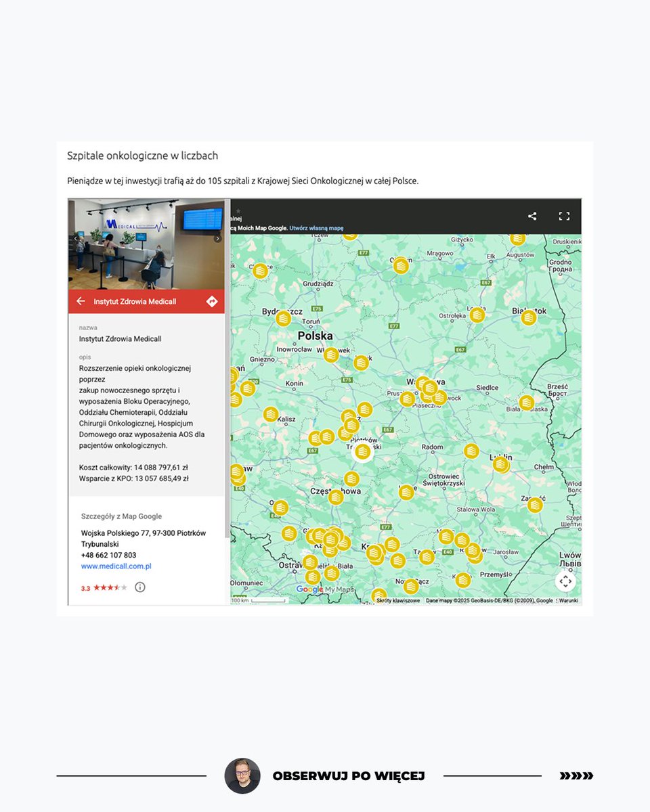Viewport: 650px width, 812px height.
Task: Toggle fullscreen view of the map
Action: 564,216
